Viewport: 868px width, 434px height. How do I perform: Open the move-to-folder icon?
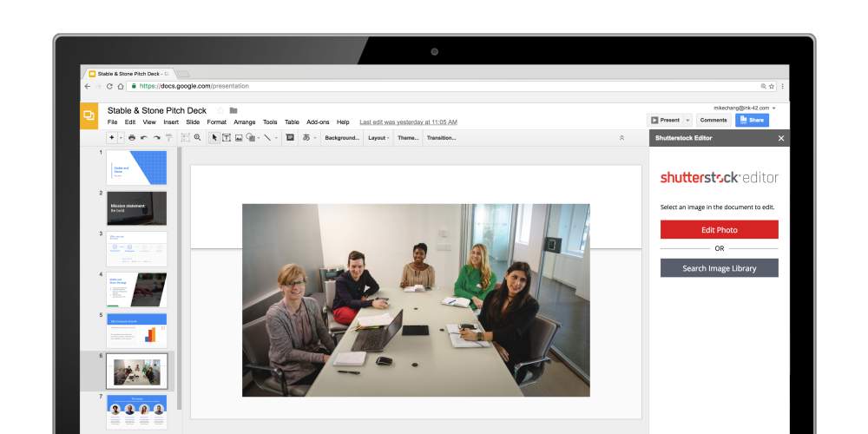pyautogui.click(x=233, y=111)
